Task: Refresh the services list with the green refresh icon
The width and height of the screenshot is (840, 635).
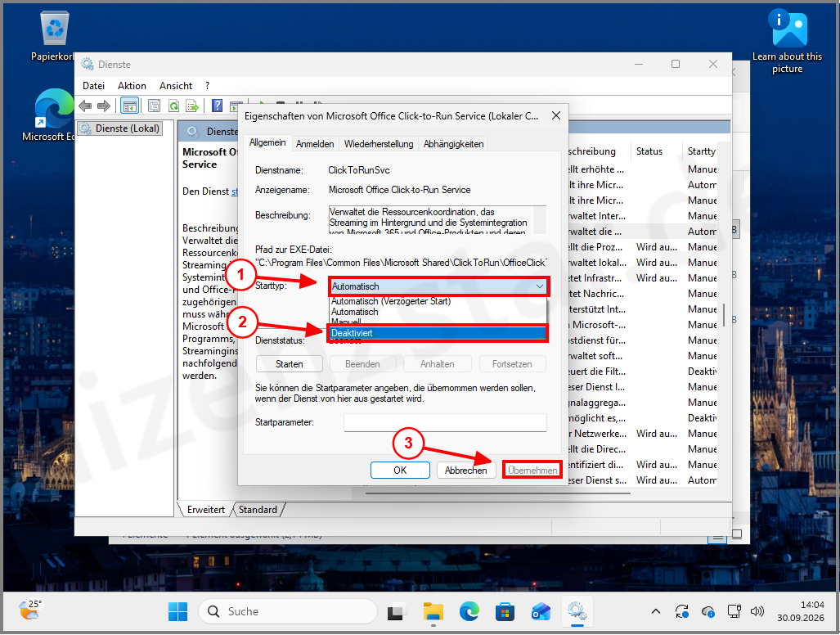Action: pos(173,106)
